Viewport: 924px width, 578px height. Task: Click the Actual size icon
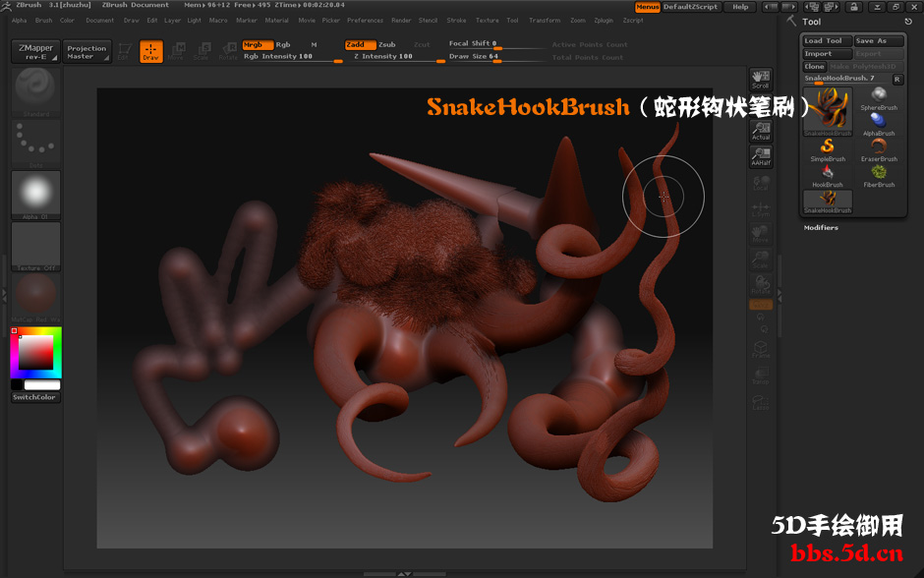[761, 131]
